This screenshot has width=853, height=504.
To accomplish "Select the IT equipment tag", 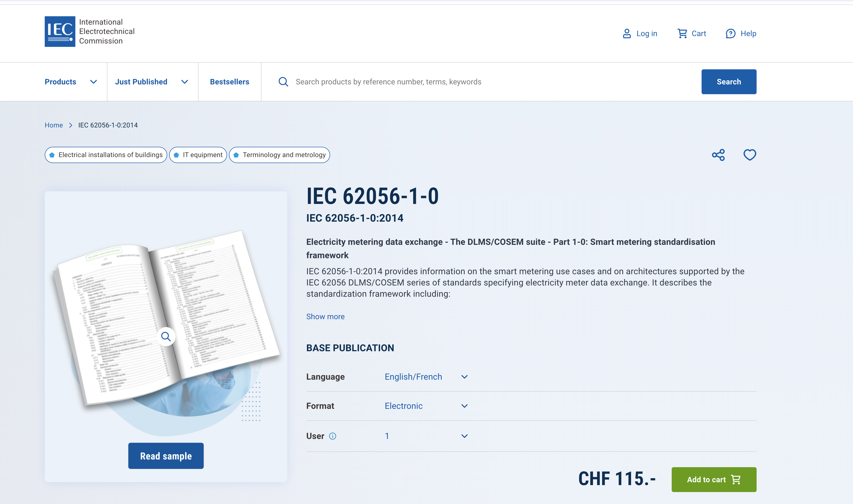I will click(198, 155).
